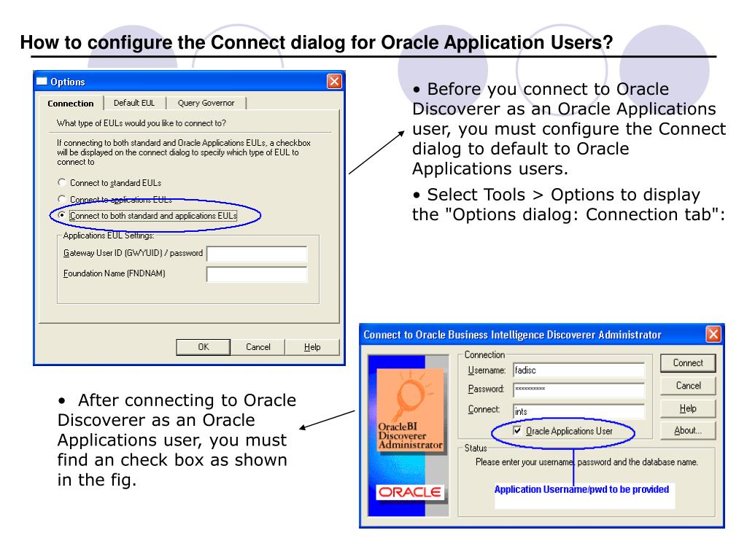Click Help in the Options dialog
Image resolution: width=747 pixels, height=560 pixels.
tap(312, 347)
